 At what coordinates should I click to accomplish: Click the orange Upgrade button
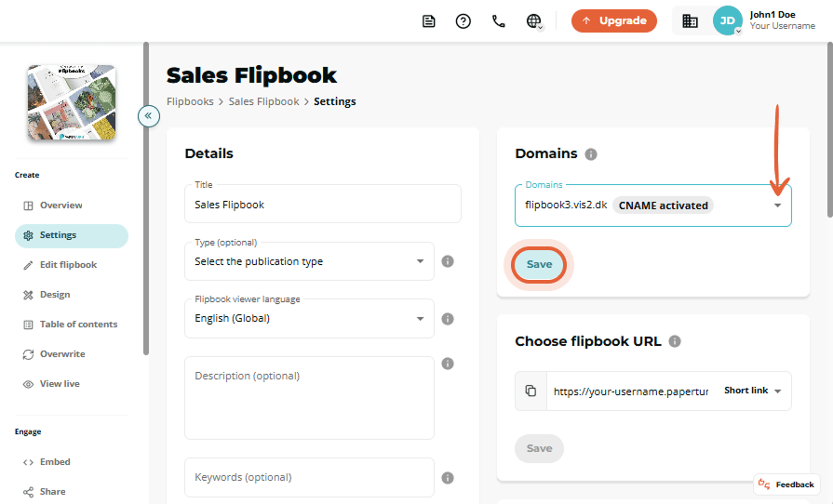(x=614, y=20)
